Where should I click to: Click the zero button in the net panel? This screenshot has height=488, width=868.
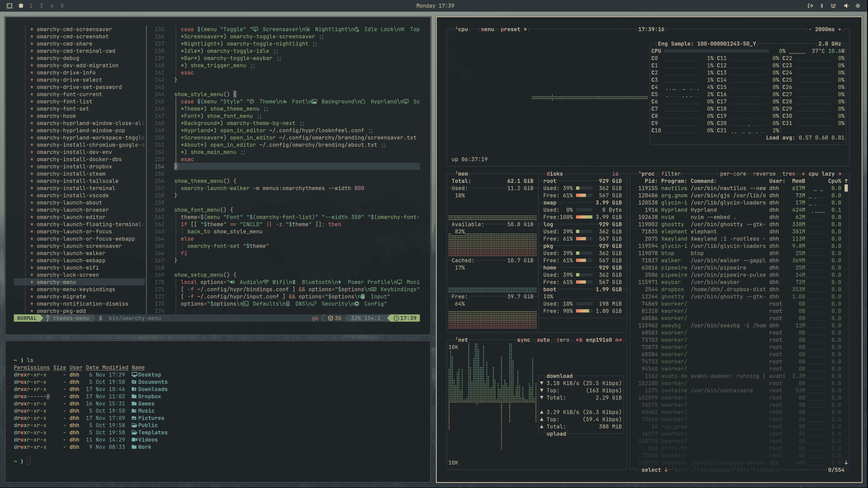click(563, 340)
